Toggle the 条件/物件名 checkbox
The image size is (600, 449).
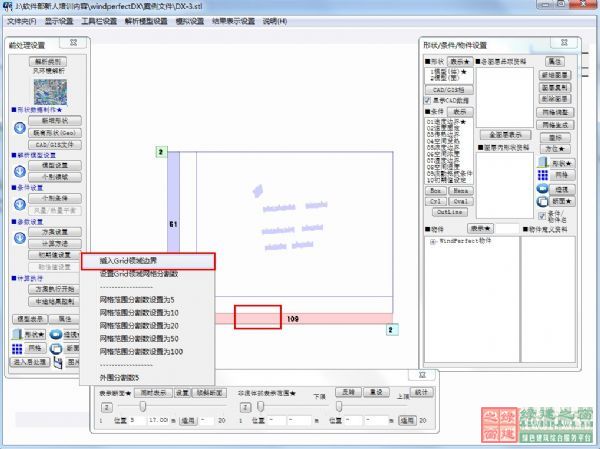tap(543, 215)
